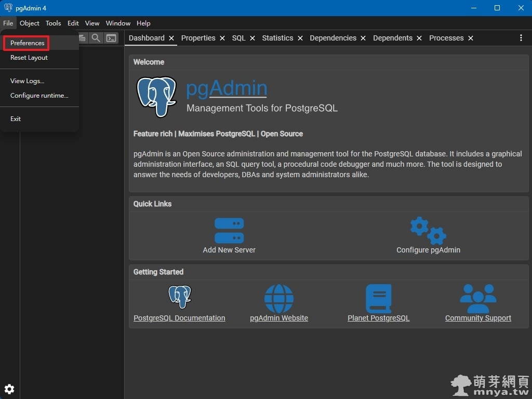This screenshot has height=399, width=532.
Task: Open the Tools menu
Action: coord(53,23)
